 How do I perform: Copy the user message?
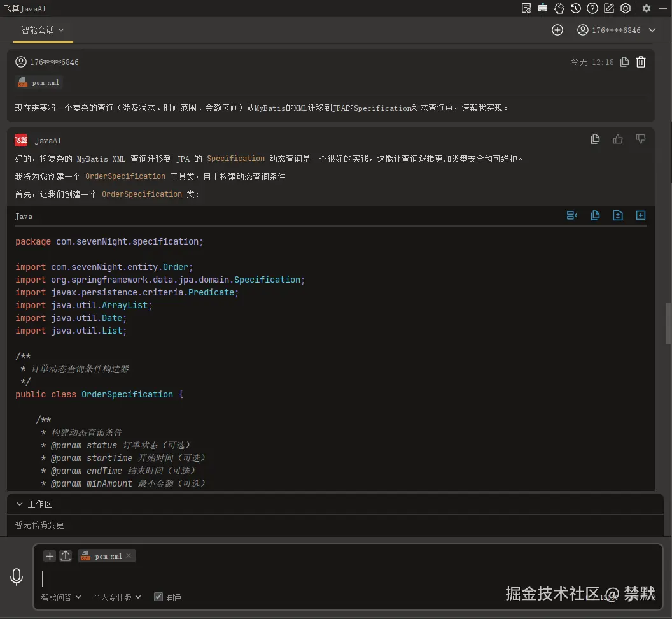[624, 62]
